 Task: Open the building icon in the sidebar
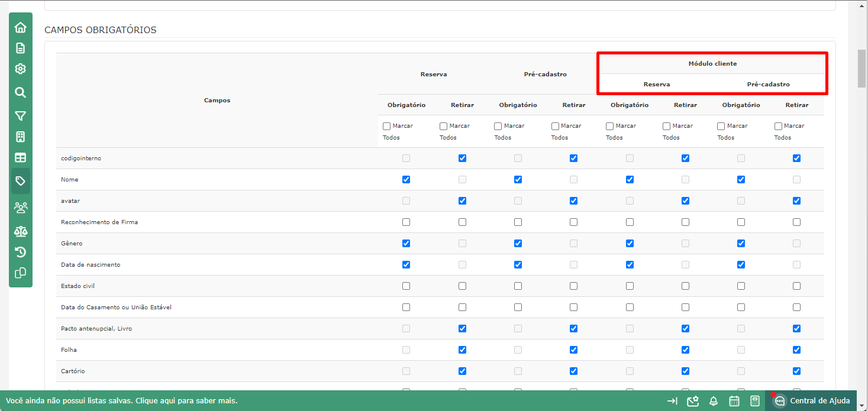coord(21,137)
